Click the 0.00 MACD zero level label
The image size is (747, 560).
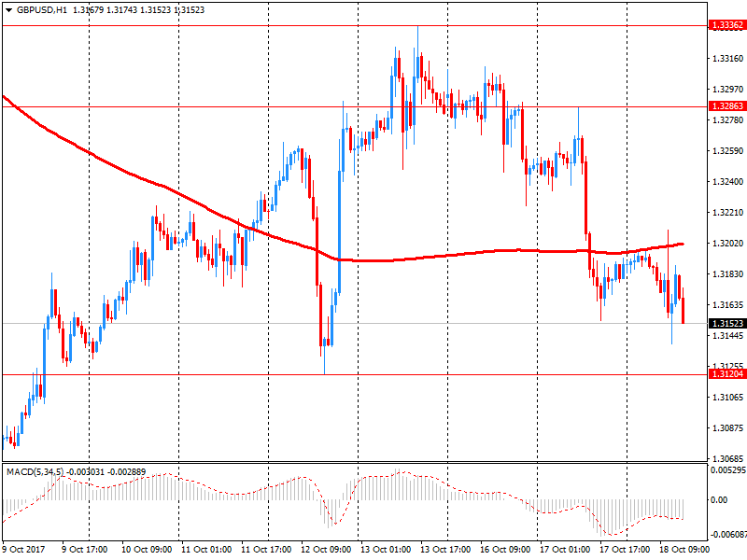click(x=719, y=500)
